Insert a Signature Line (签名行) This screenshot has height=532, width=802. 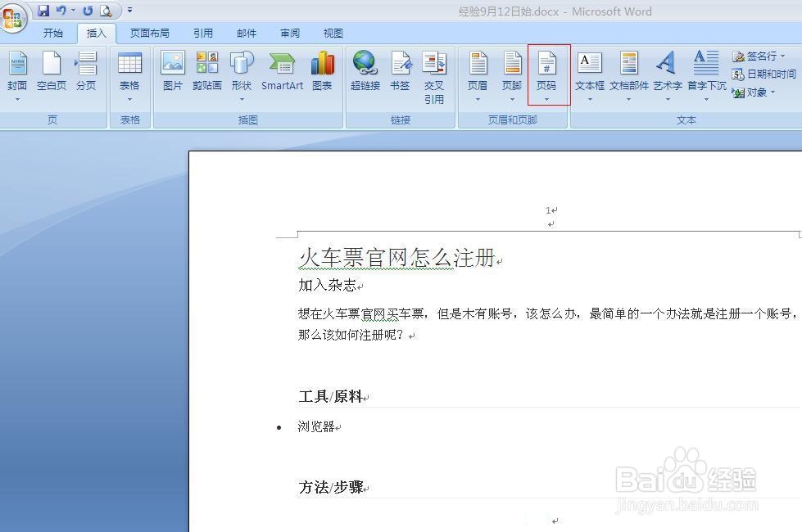pos(761,56)
